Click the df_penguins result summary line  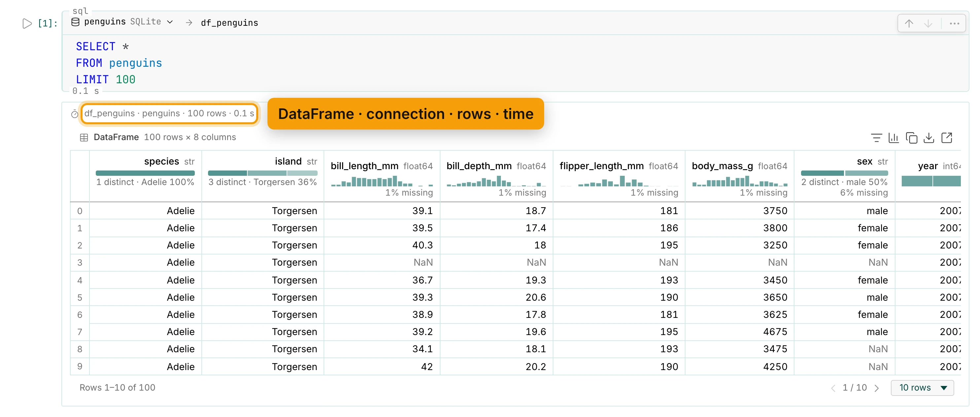(x=169, y=113)
